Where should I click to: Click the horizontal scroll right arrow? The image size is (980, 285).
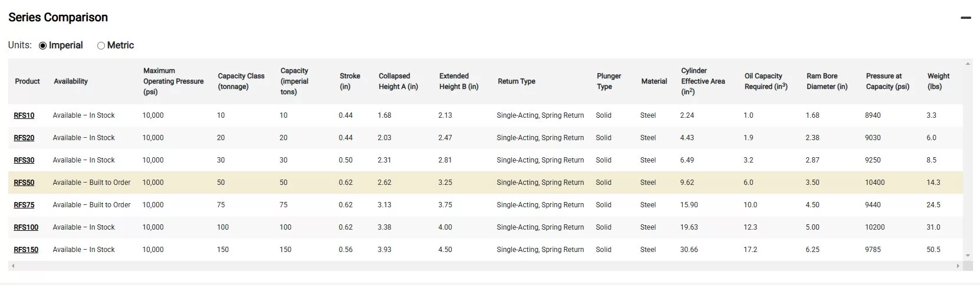(x=958, y=266)
